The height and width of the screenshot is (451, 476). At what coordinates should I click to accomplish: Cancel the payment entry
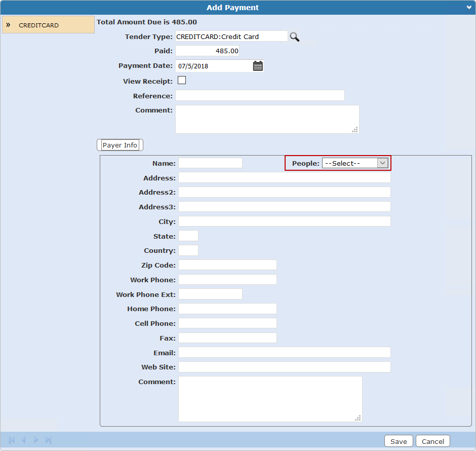coord(433,441)
